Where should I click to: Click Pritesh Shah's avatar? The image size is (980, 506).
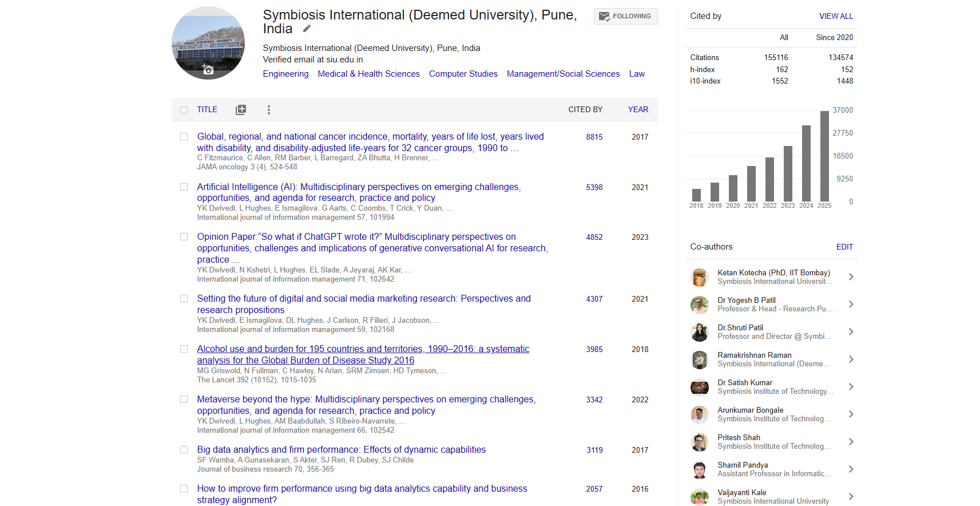(x=699, y=442)
